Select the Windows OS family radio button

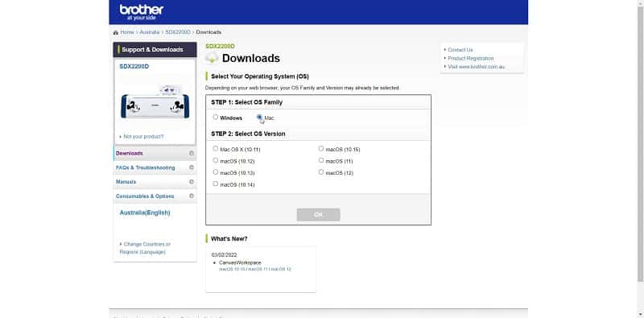(x=215, y=117)
